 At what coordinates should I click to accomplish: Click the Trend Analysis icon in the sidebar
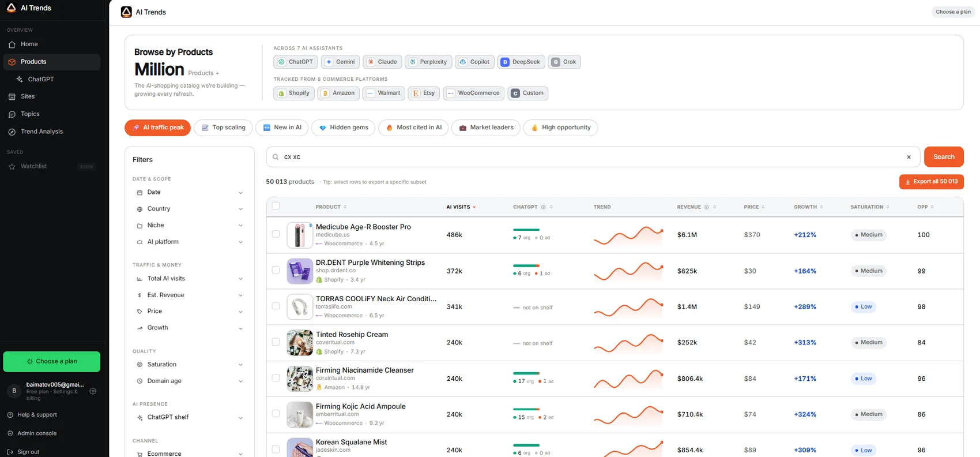12,132
